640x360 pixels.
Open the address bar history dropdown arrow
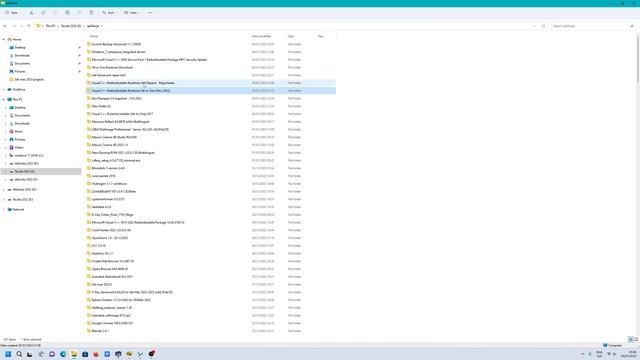(x=534, y=26)
